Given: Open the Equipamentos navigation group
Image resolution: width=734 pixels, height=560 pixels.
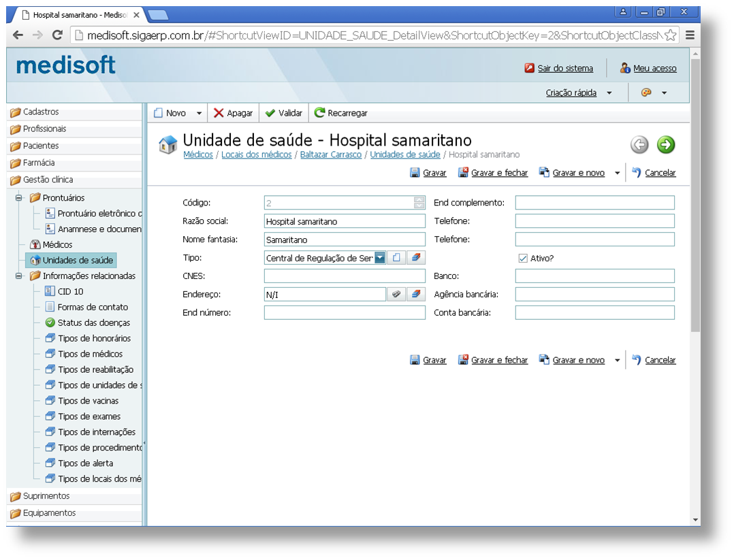Looking at the screenshot, I should 74,513.
